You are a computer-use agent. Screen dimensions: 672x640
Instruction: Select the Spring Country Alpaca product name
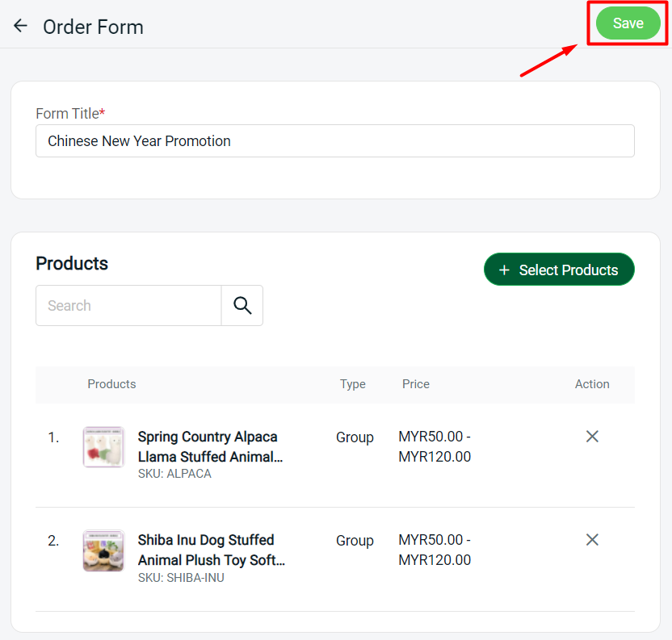click(210, 447)
